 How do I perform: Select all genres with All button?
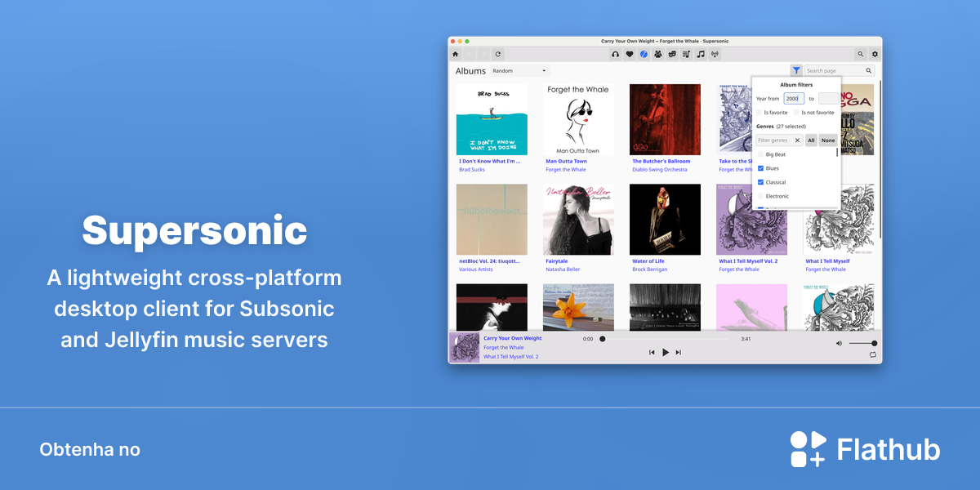pyautogui.click(x=811, y=140)
